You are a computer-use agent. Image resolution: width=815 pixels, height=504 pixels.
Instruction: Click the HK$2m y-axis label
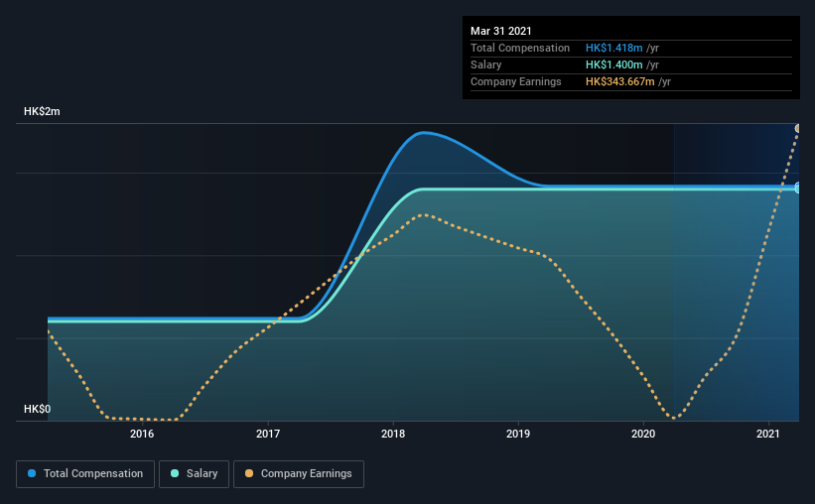tap(42, 111)
